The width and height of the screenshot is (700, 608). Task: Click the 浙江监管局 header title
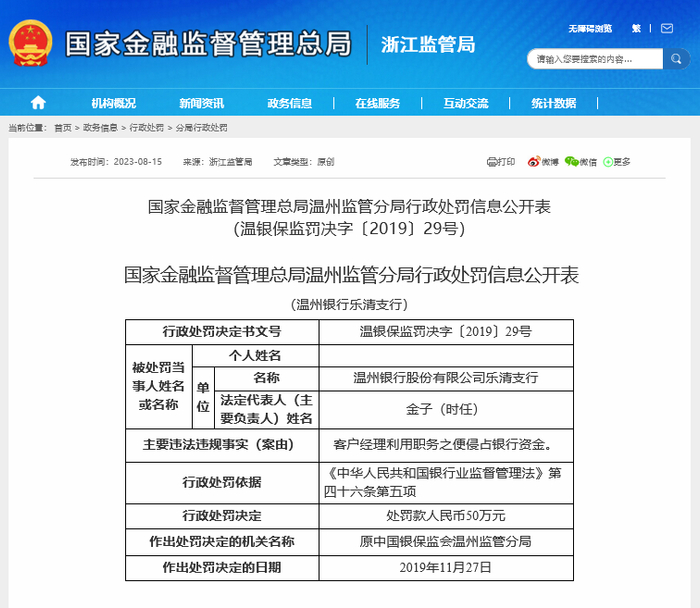428,45
